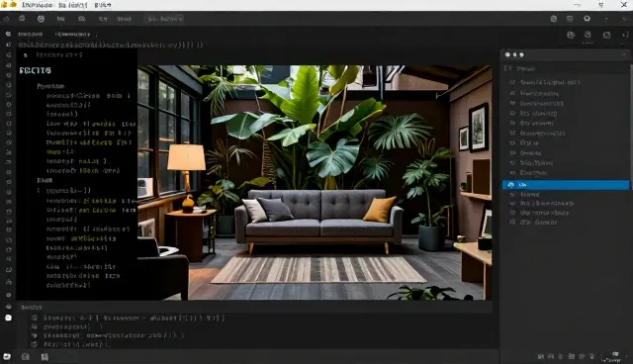
Task: Click the first circular icon in top toolbar
Action: pos(22,19)
